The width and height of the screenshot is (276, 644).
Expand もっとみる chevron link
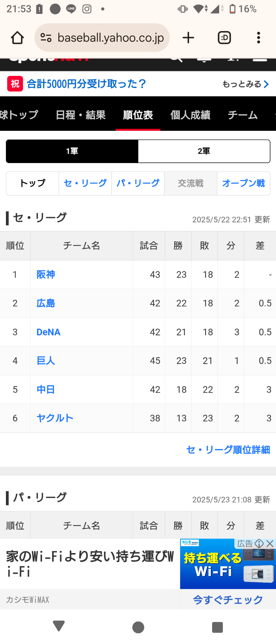click(x=246, y=84)
